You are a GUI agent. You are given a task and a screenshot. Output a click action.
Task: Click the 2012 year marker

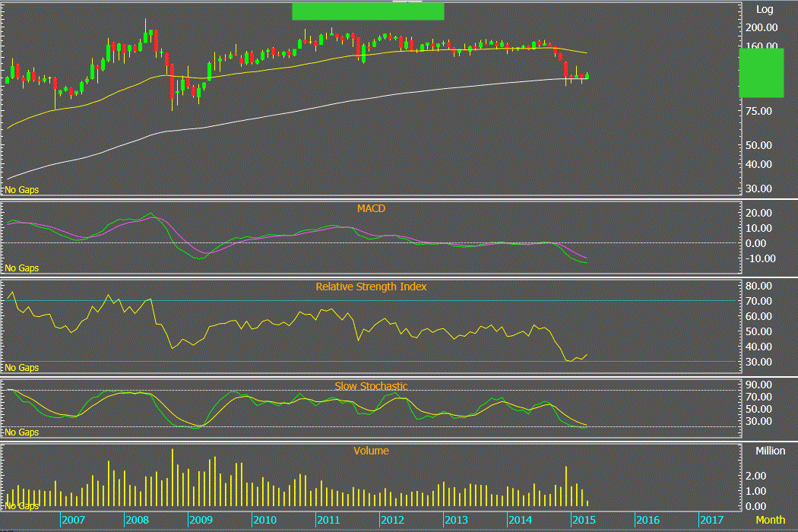click(393, 520)
